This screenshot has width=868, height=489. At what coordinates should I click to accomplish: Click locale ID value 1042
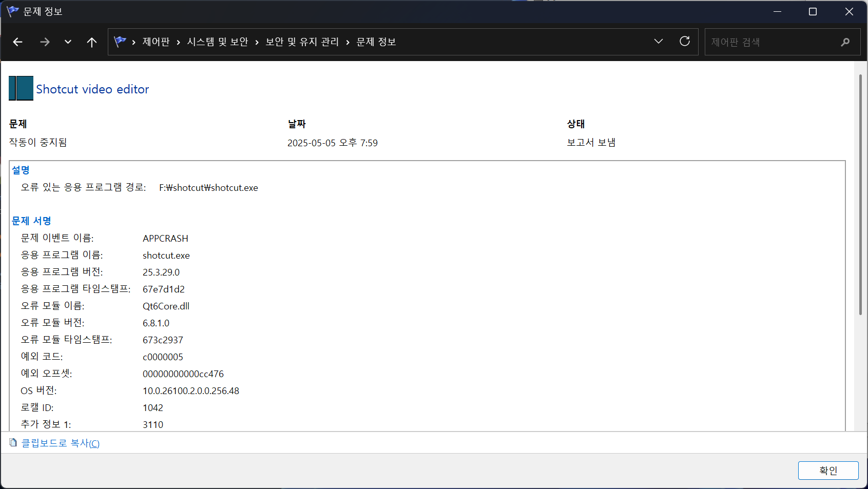click(x=153, y=408)
